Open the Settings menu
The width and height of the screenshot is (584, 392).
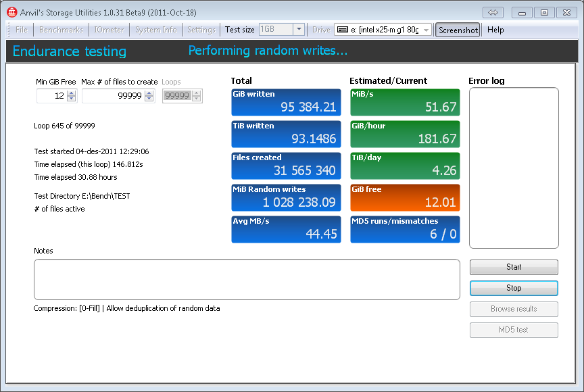201,30
